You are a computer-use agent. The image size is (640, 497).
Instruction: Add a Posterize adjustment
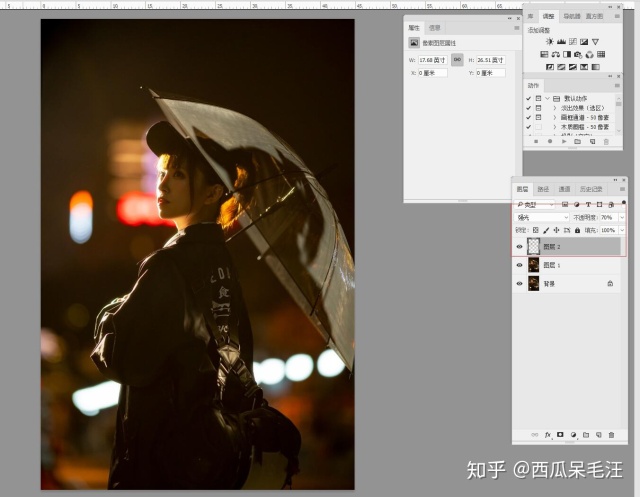pyautogui.click(x=561, y=67)
